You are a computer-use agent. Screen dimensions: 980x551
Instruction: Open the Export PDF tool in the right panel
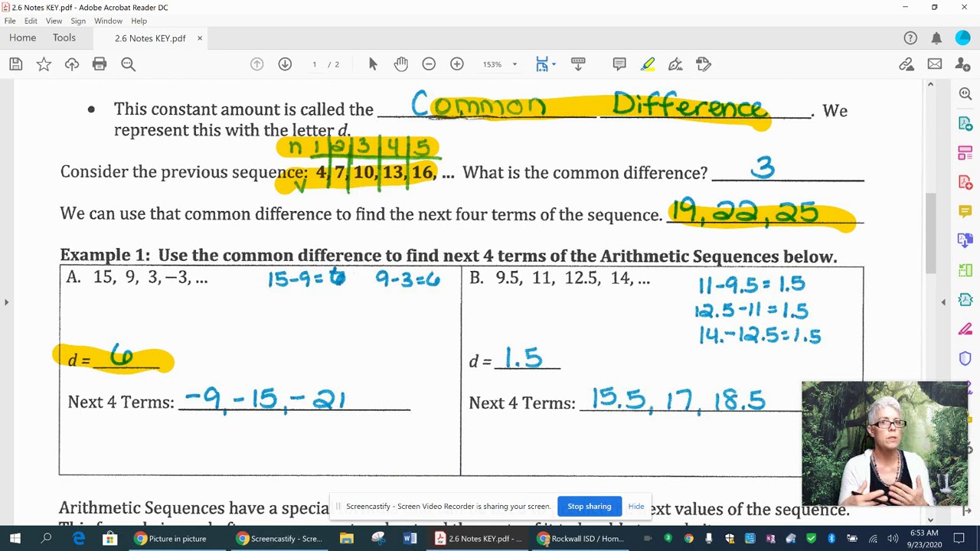tap(965, 124)
